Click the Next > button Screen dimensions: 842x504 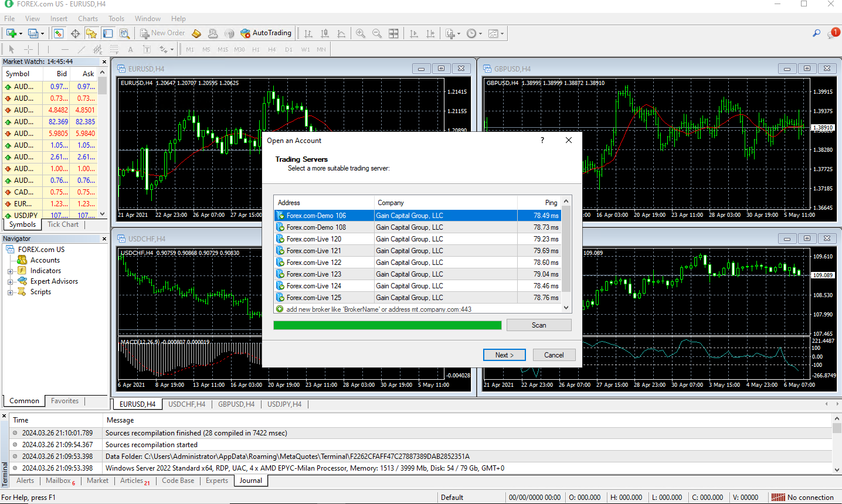(x=504, y=355)
